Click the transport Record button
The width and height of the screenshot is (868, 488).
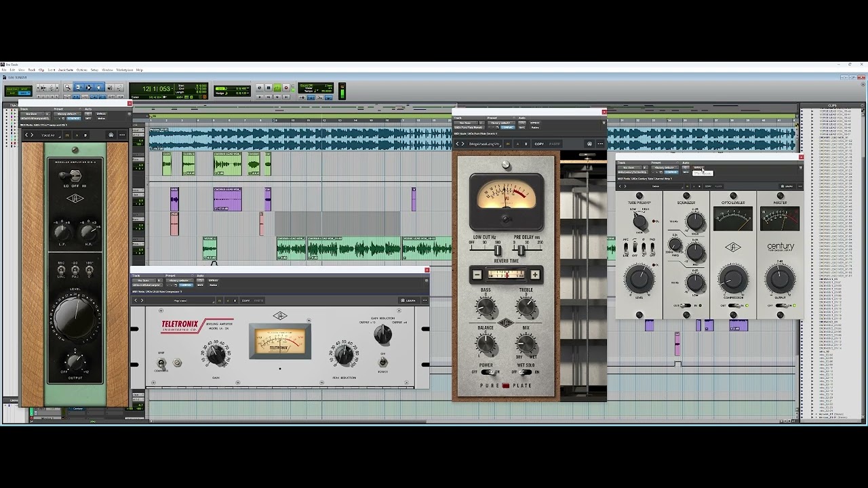click(286, 87)
